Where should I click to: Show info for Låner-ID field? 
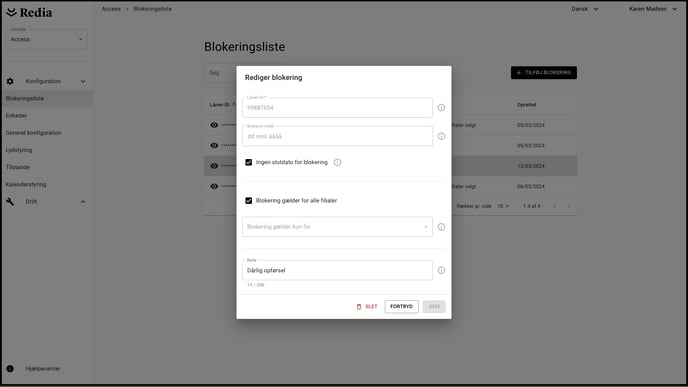pos(441,108)
